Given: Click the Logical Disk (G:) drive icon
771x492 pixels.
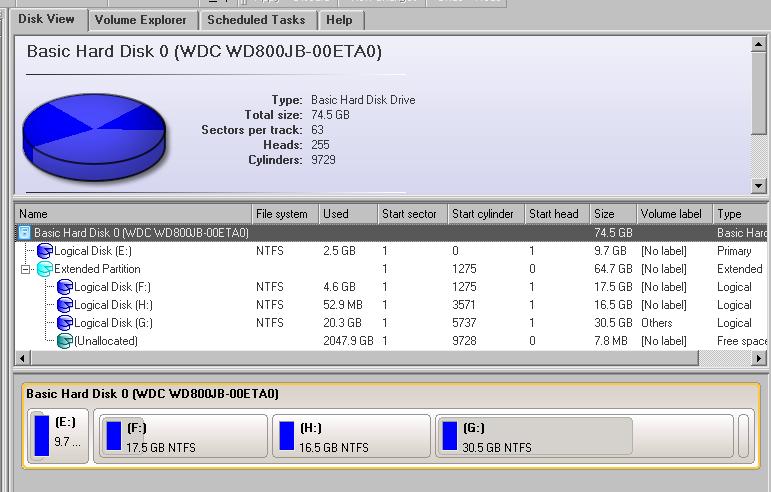Looking at the screenshot, I should coord(65,323).
